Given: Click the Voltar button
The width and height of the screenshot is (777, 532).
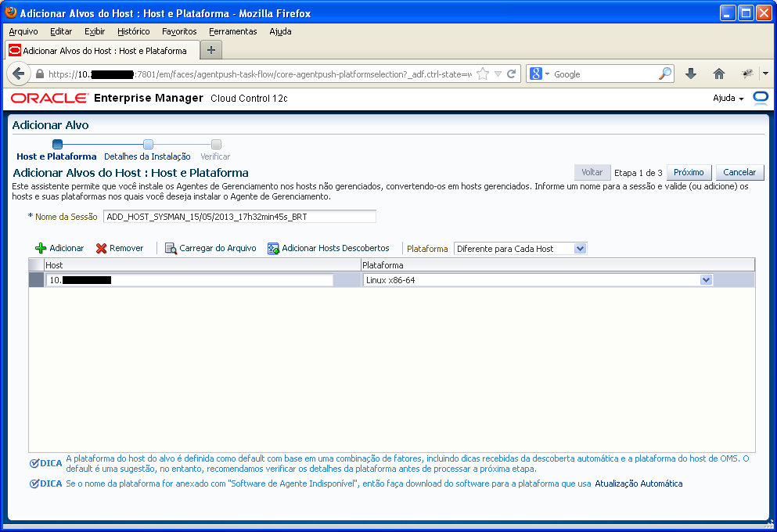Looking at the screenshot, I should click(x=592, y=172).
